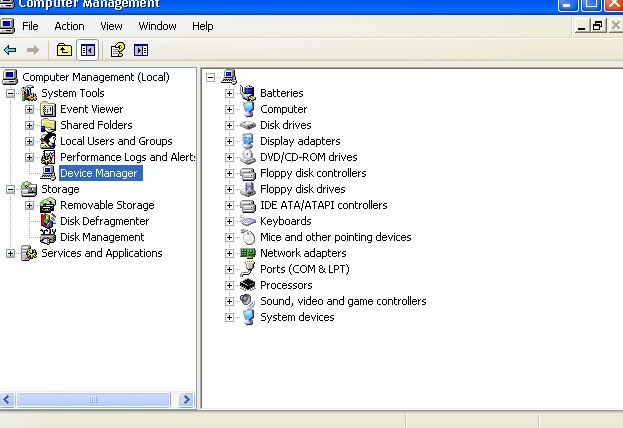Select Disk Management in the tree
This screenshot has height=428, width=623.
[x=102, y=237]
